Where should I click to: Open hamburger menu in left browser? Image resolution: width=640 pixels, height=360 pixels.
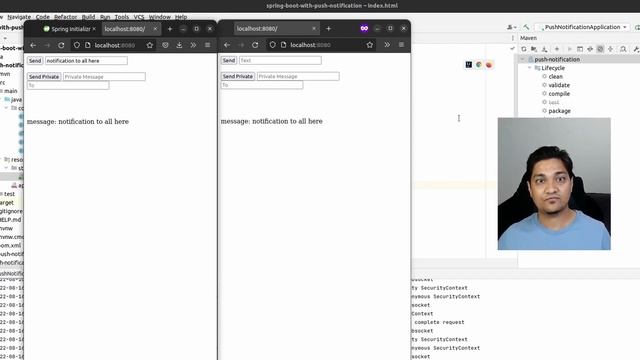pos(207,45)
